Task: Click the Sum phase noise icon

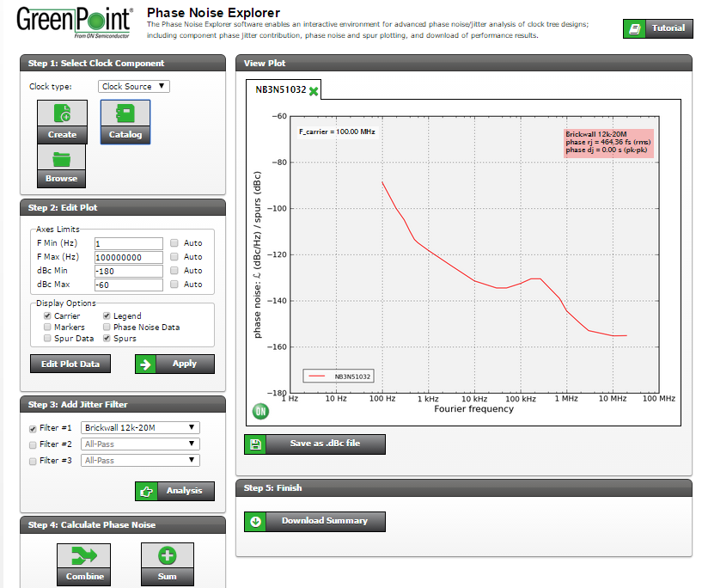Action: tap(167, 557)
